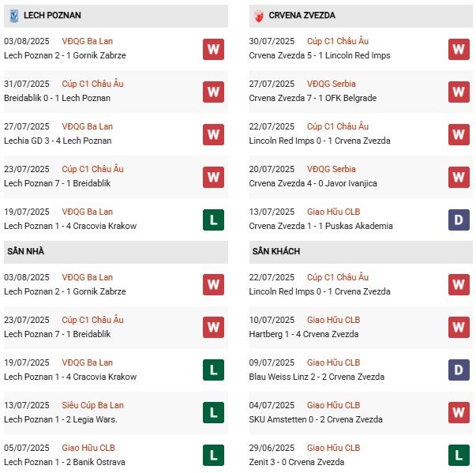Click win badge for Hartberg 1-4 Crvena Zvezda
The width and height of the screenshot is (476, 473).
click(x=459, y=328)
